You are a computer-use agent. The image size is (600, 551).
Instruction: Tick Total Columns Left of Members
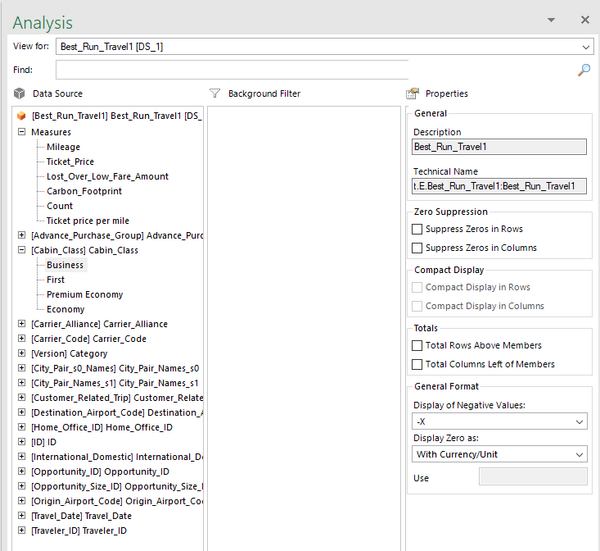417,364
